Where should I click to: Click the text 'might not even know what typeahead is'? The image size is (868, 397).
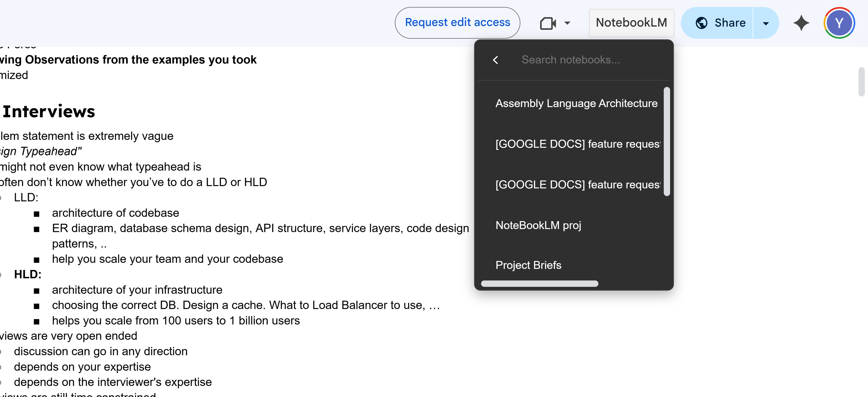100,167
